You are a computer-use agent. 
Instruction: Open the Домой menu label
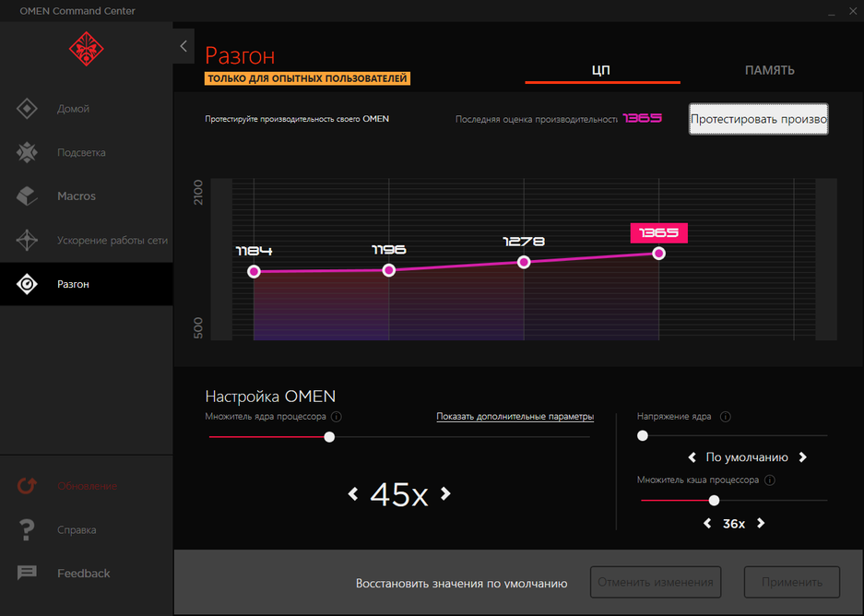point(73,109)
